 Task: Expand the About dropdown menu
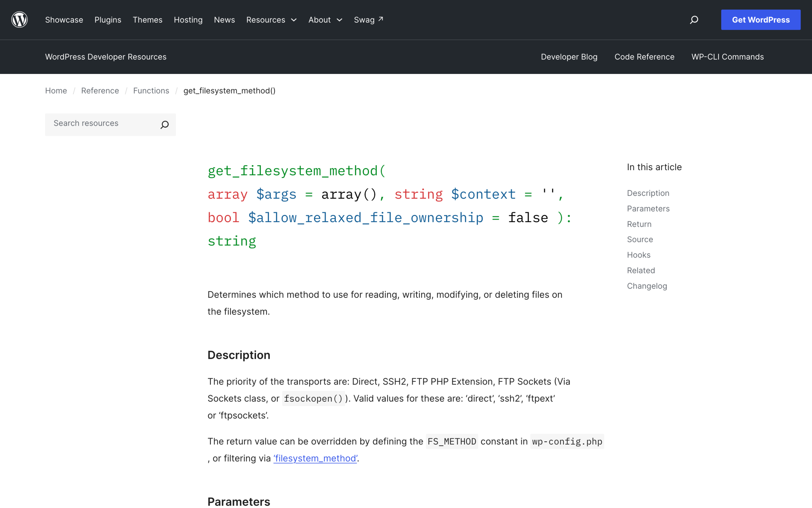325,20
